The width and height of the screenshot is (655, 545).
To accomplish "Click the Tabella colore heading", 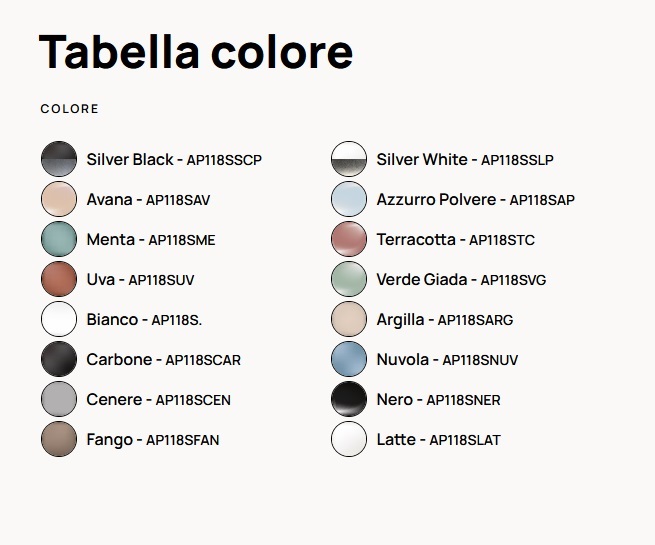I will [x=195, y=52].
